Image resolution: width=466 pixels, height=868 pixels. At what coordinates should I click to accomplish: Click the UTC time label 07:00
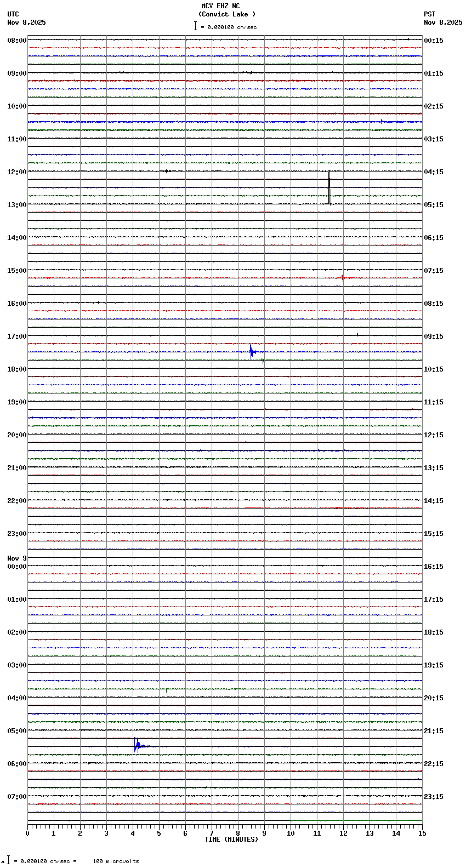coord(17,797)
